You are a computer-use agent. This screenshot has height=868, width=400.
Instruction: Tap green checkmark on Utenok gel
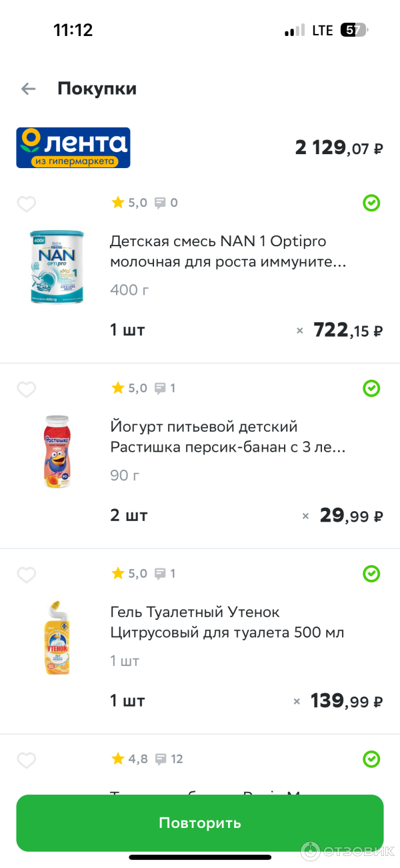point(371,574)
